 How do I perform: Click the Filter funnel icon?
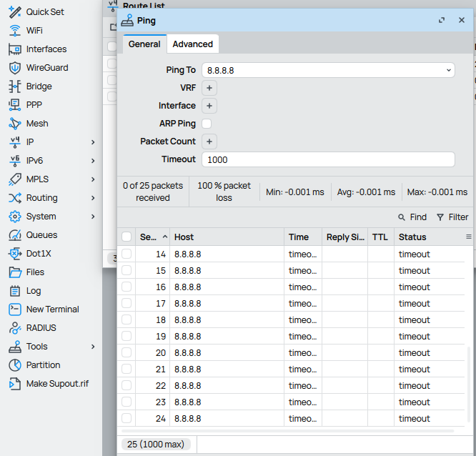coord(440,217)
